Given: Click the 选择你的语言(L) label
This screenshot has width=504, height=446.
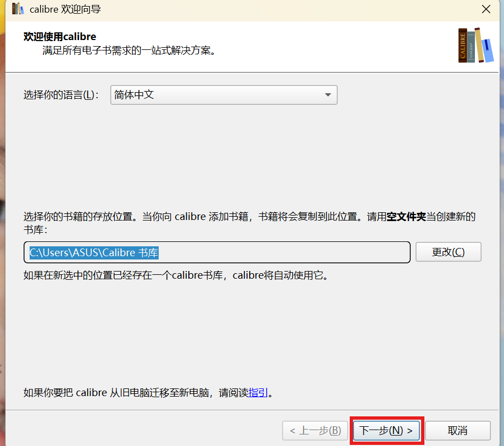Looking at the screenshot, I should pos(61,95).
